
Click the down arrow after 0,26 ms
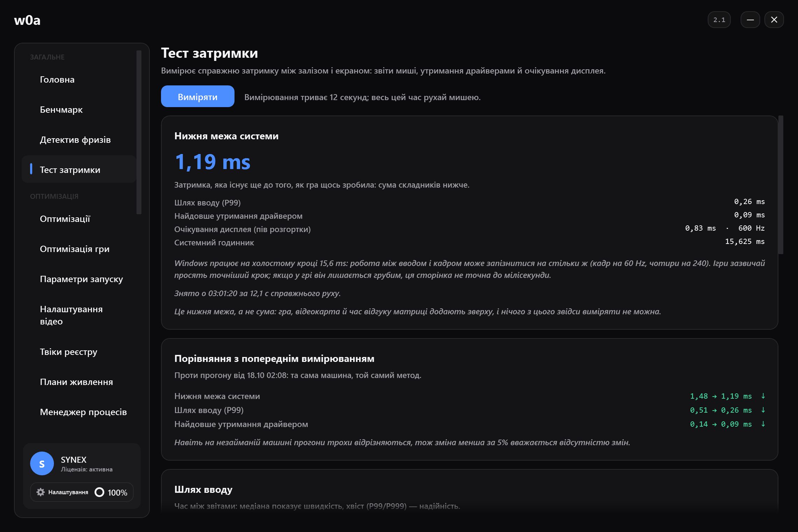click(x=763, y=410)
